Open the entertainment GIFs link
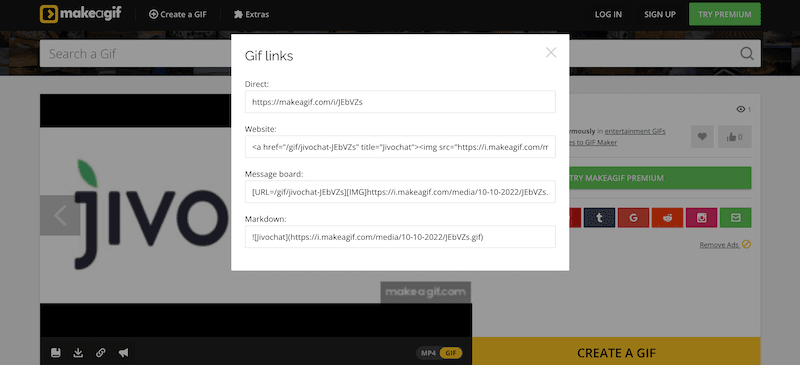This screenshot has height=365, width=800. point(635,131)
